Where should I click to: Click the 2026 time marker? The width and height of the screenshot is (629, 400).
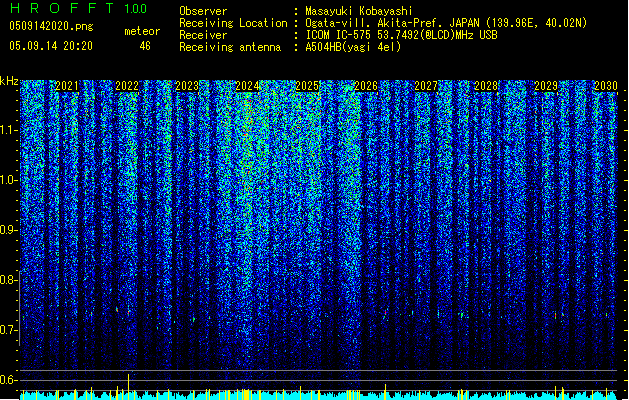[x=366, y=86]
